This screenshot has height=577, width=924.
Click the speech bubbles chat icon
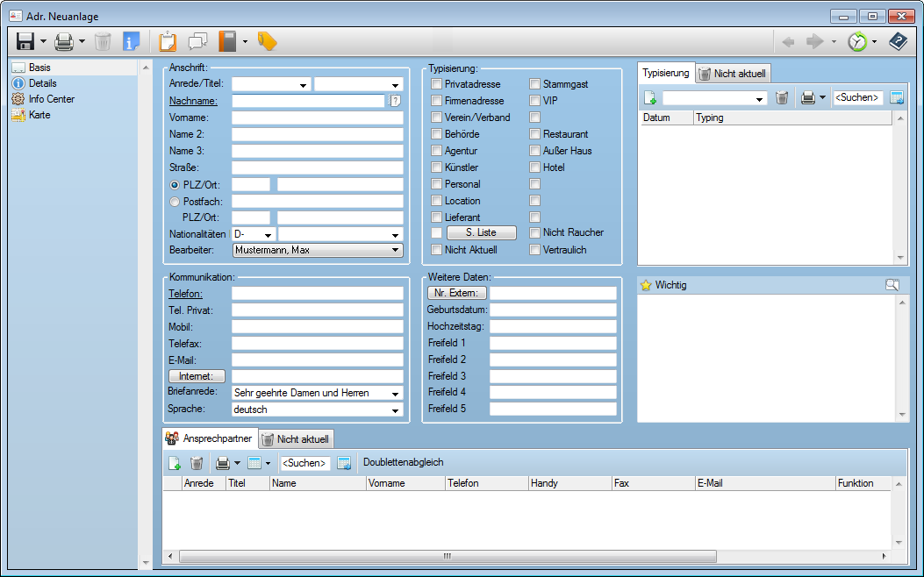[x=197, y=41]
